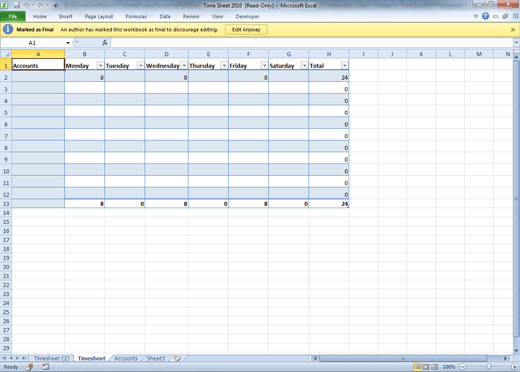Viewport: 520px width, 372px height.
Task: Switch to Page Layout view
Action: (x=426, y=367)
